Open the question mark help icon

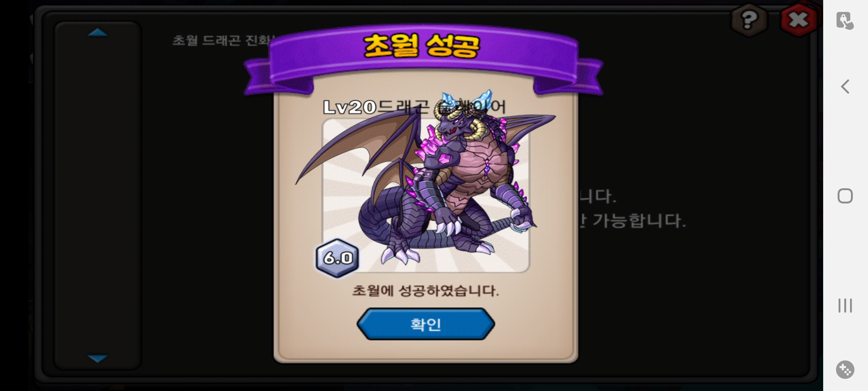749,20
